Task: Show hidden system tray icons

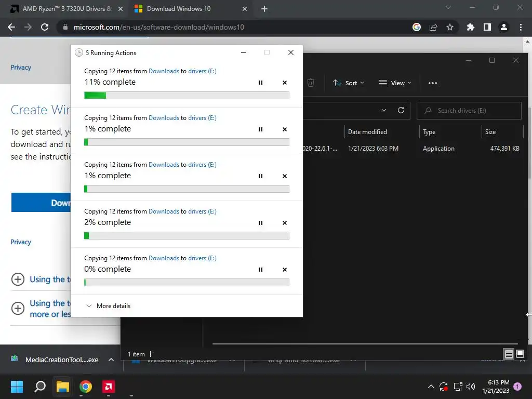Action: click(431, 387)
